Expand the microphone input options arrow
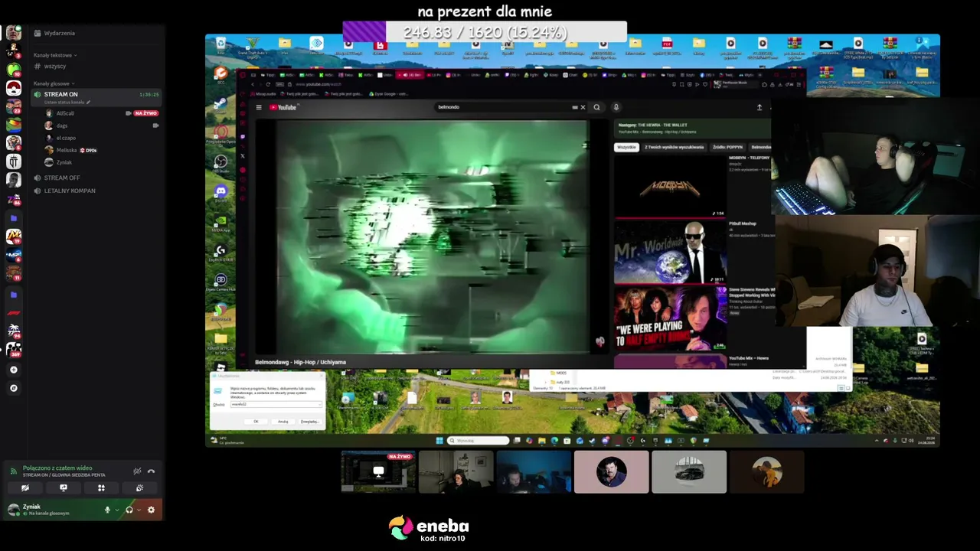980x551 pixels. (116, 510)
